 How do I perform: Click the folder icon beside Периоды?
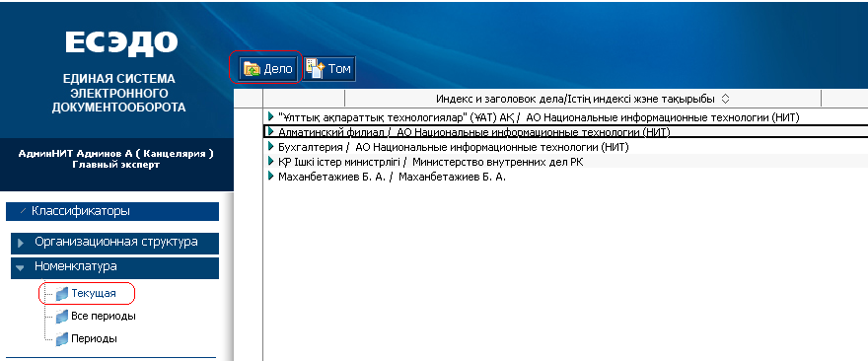pyautogui.click(x=62, y=338)
